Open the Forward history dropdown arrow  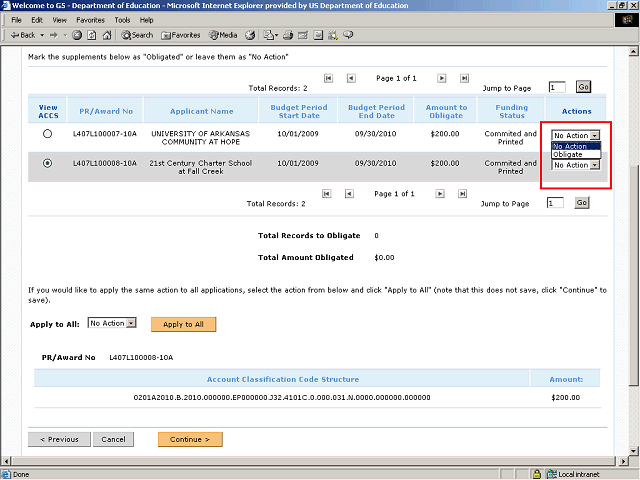(65, 35)
